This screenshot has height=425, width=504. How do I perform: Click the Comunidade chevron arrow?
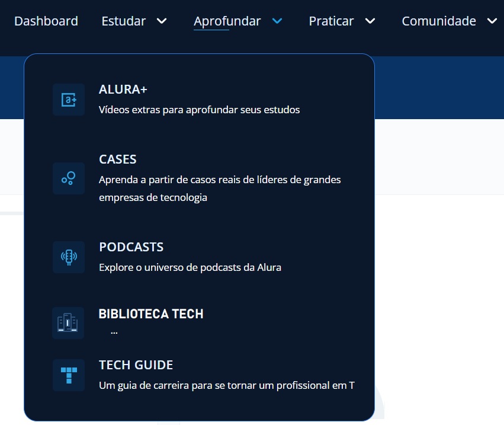pos(492,21)
